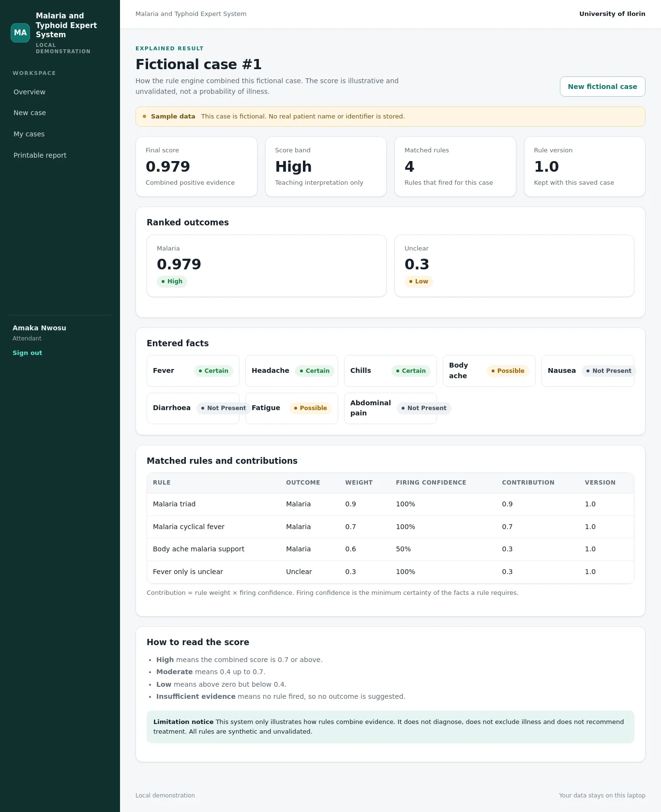
Task: Click the Limitation notice box
Action: (391, 727)
